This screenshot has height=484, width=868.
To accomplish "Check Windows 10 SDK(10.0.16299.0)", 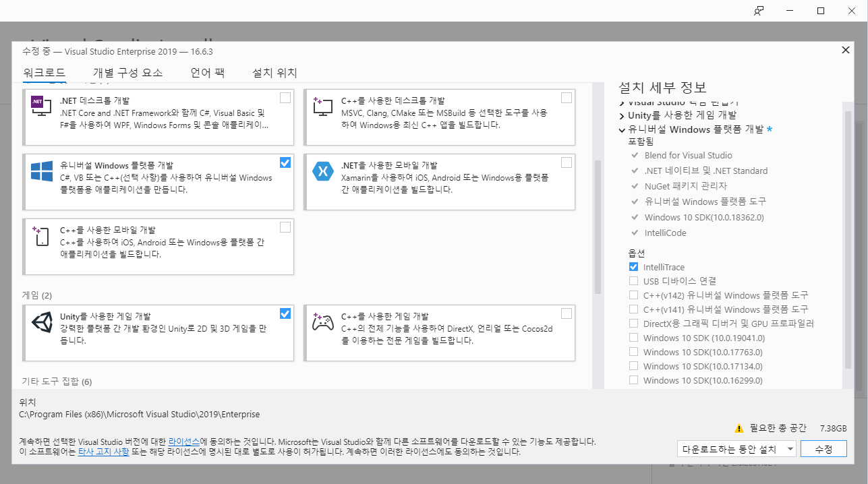I will pyautogui.click(x=633, y=380).
